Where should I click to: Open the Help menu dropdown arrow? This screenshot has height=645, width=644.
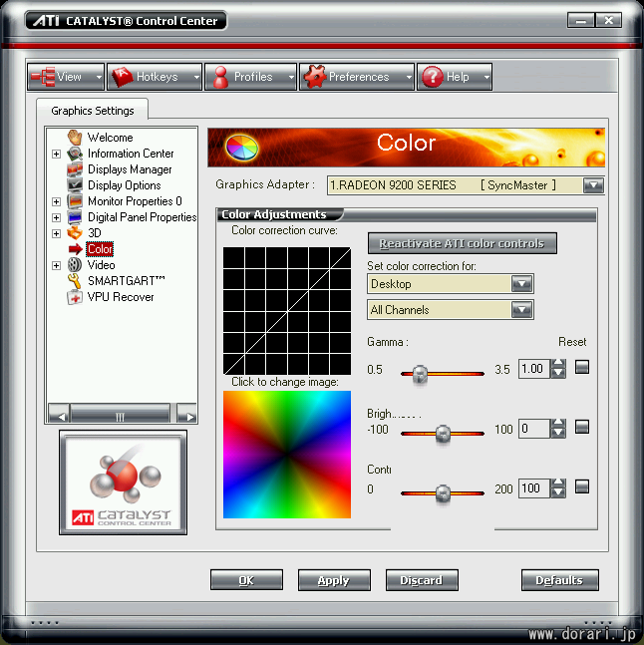486,77
